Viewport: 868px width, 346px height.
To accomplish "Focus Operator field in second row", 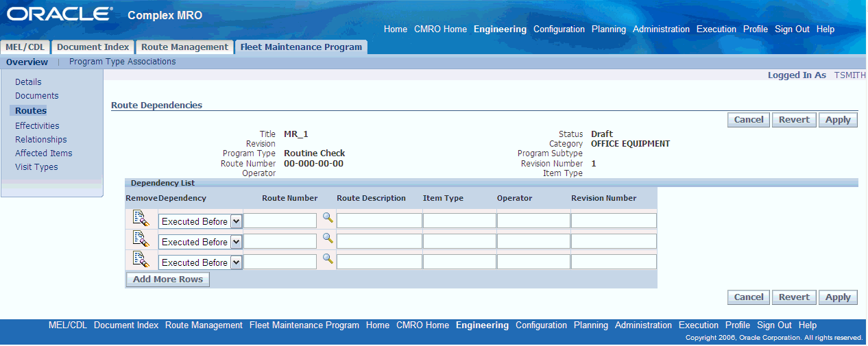I will (533, 241).
